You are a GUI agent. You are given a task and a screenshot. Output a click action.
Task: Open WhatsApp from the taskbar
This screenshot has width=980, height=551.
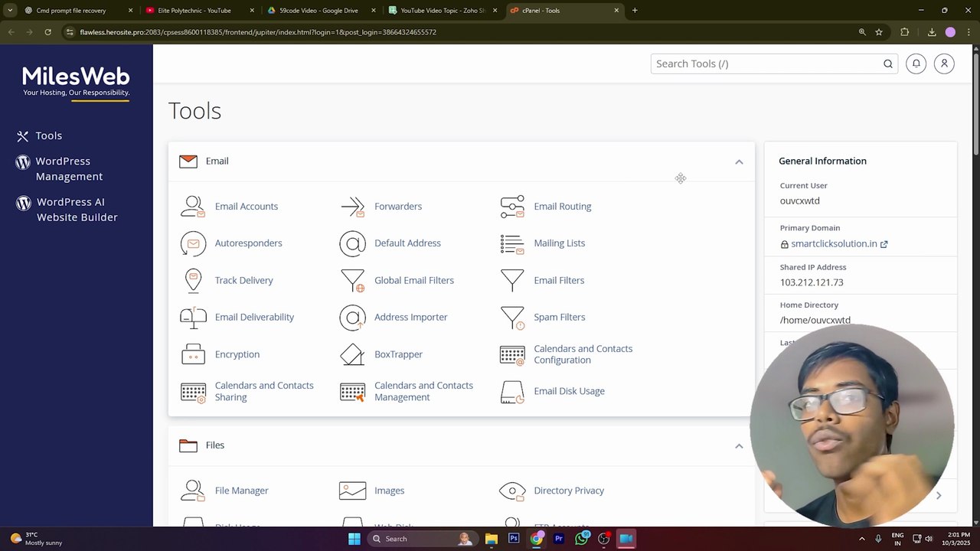[582, 539]
